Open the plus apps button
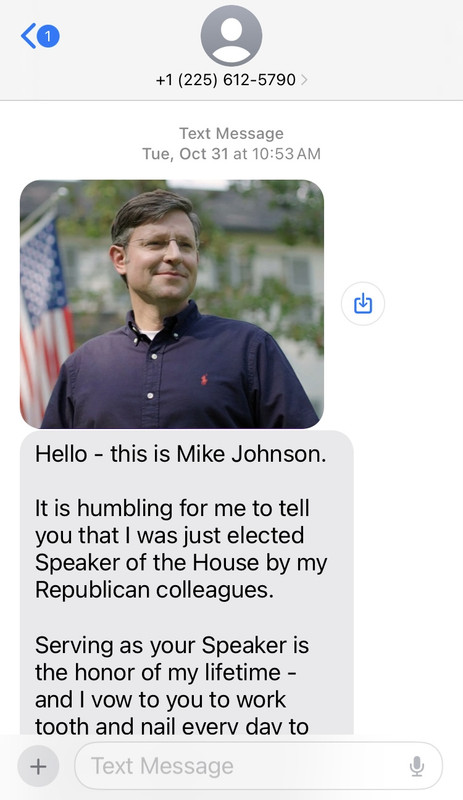The height and width of the screenshot is (800, 463). (38, 766)
